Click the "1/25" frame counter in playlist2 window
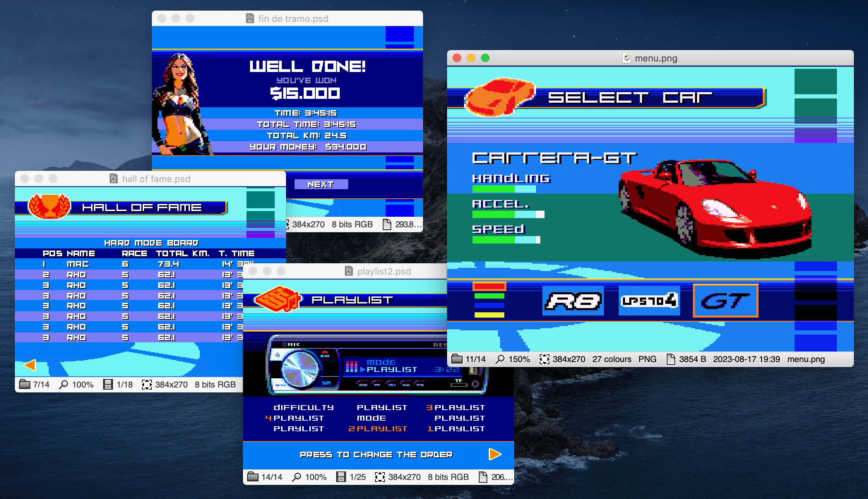 [358, 477]
